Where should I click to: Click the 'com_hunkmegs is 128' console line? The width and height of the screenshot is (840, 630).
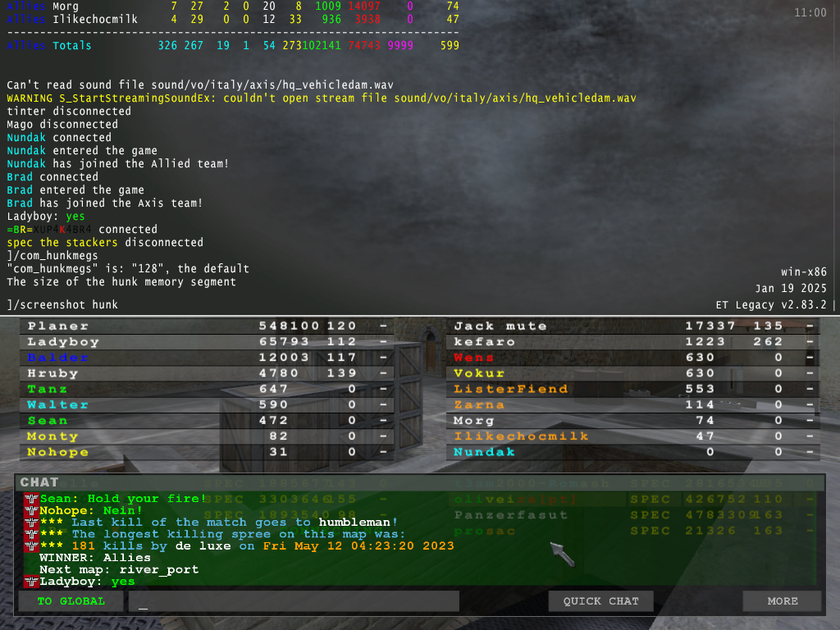coord(128,269)
